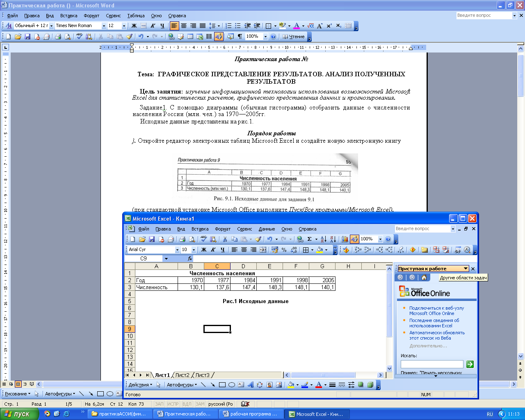Toggle Bold in Word formatting toolbar
Image resolution: width=525 pixels, height=420 pixels.
tap(134, 25)
